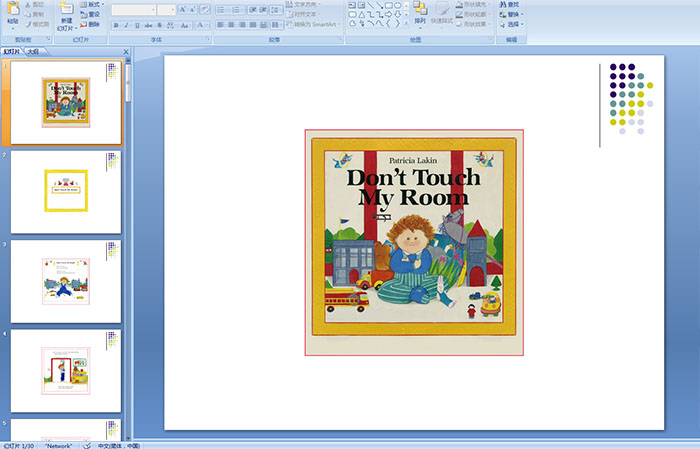This screenshot has width=700, height=449.
Task: Open the Text Direction (文字方向) dropdown
Action: pos(304,4)
